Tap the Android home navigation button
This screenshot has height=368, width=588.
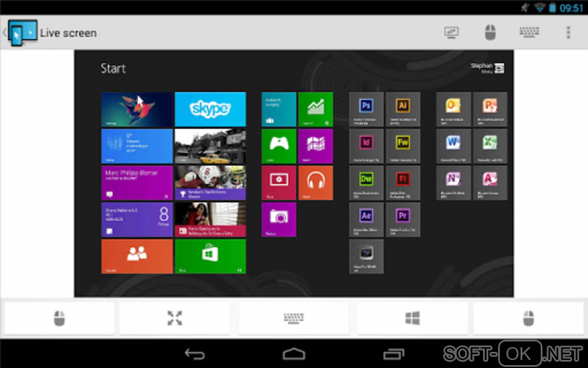294,354
